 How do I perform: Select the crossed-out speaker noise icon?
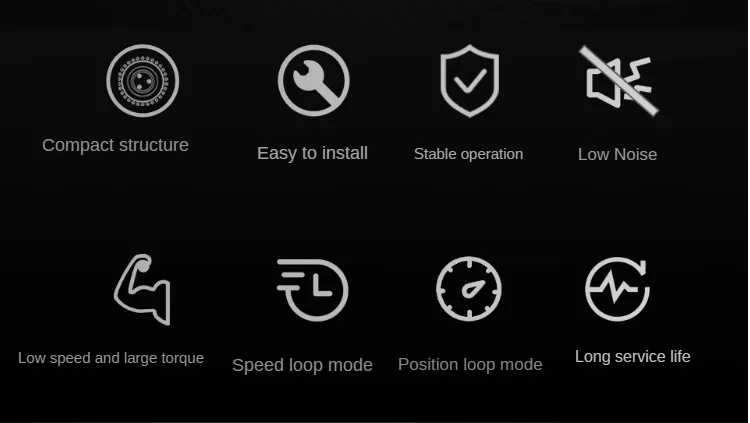[x=619, y=80]
